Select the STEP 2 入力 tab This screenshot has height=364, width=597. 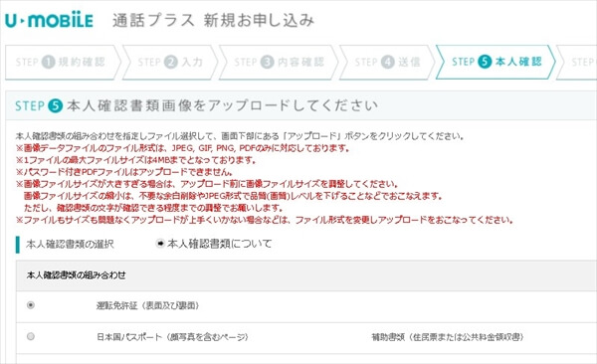[x=170, y=63]
